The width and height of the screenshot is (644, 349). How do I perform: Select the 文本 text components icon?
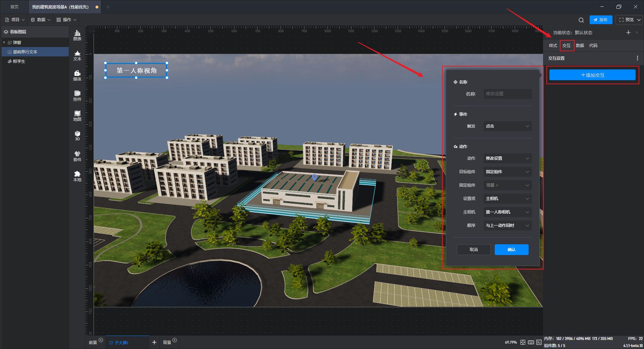pos(77,55)
